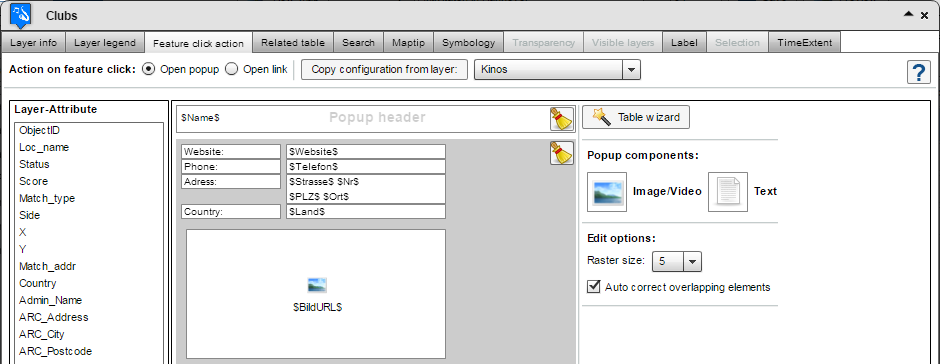This screenshot has width=940, height=364.
Task: Collapse the Clubs panel with up arrow
Action: tap(909, 14)
